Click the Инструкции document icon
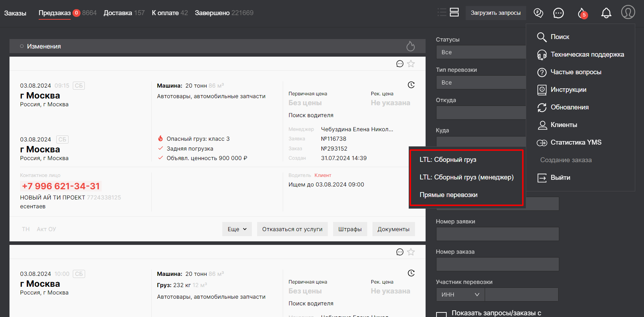The image size is (644, 317). tap(542, 90)
